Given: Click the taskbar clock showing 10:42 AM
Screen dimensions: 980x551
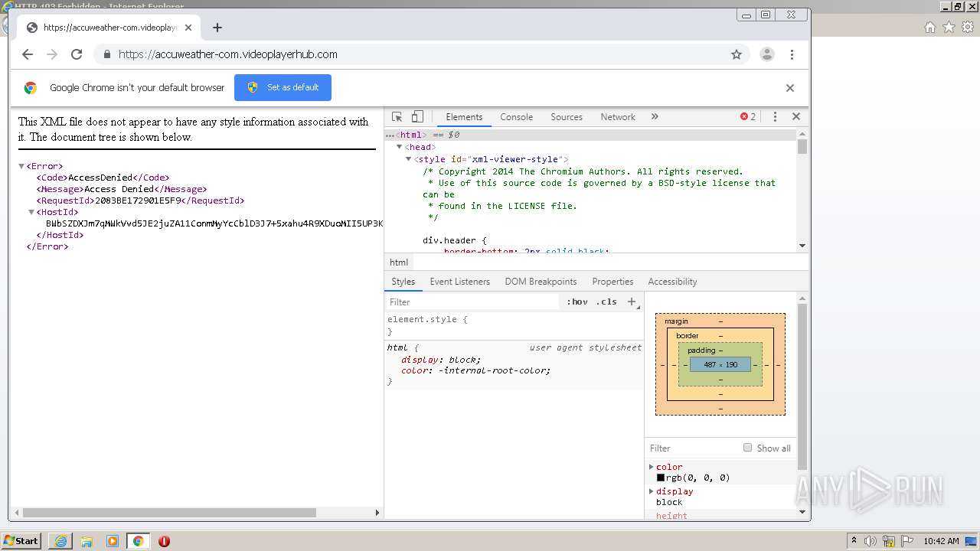Looking at the screenshot, I should (941, 541).
